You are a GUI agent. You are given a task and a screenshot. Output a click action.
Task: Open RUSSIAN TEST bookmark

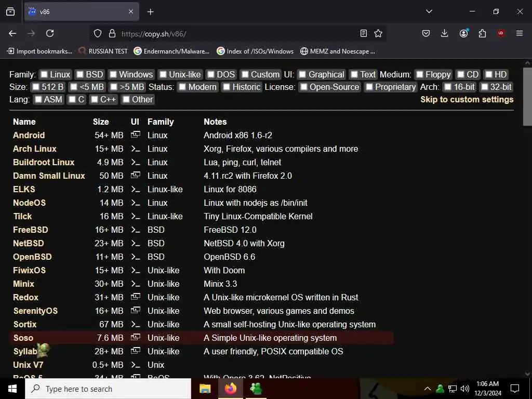[x=103, y=51]
